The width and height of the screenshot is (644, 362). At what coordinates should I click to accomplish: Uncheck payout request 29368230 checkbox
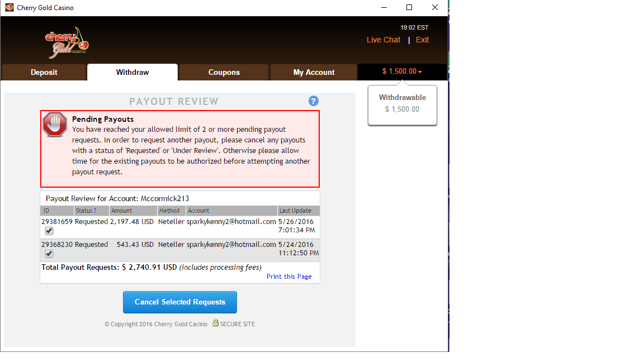click(x=49, y=254)
